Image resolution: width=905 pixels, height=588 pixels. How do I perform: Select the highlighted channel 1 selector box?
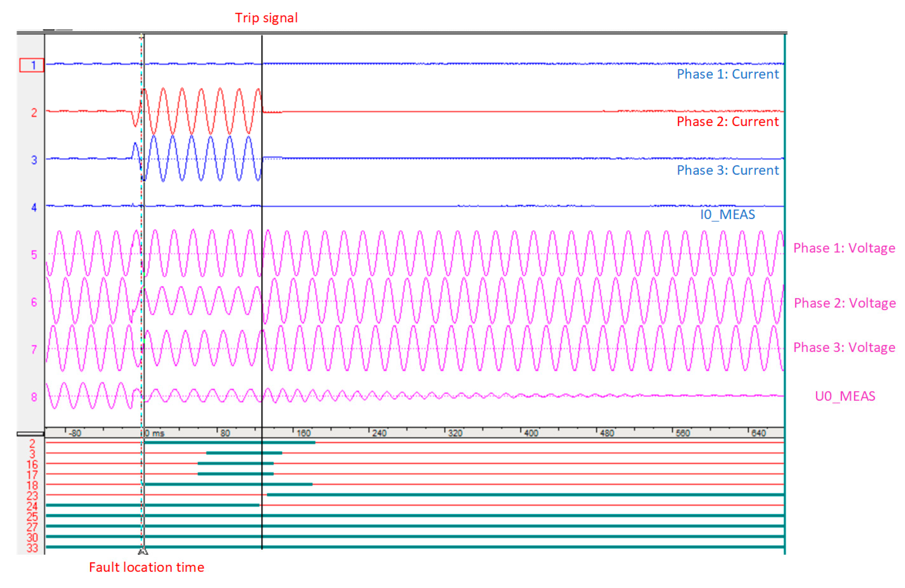click(32, 65)
